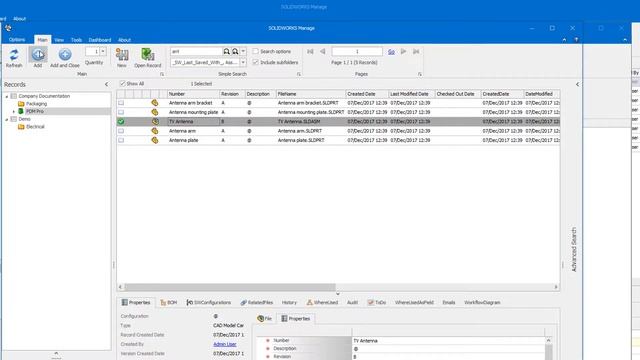
Task: Click the file icon on Antenna plate row
Action: (155, 140)
